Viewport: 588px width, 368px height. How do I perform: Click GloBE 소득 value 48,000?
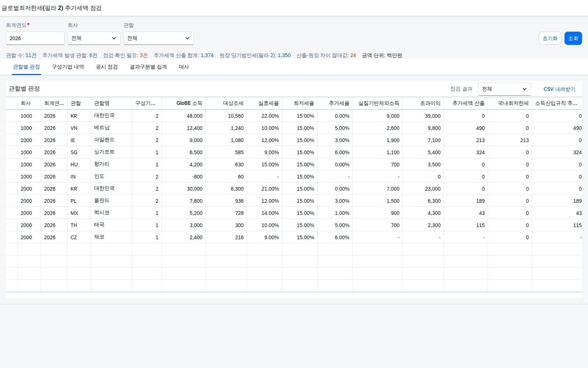coord(184,116)
